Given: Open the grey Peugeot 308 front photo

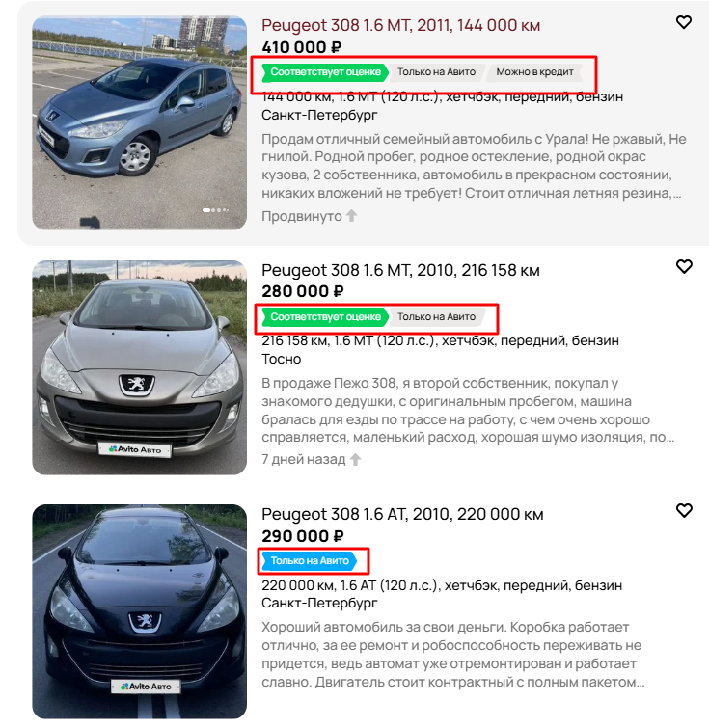Looking at the screenshot, I should (139, 367).
